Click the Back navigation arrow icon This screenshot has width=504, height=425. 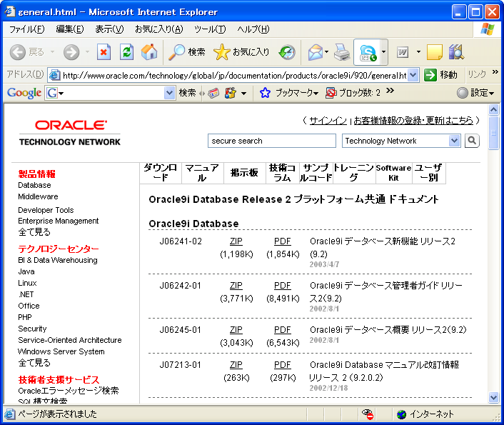pos(17,52)
